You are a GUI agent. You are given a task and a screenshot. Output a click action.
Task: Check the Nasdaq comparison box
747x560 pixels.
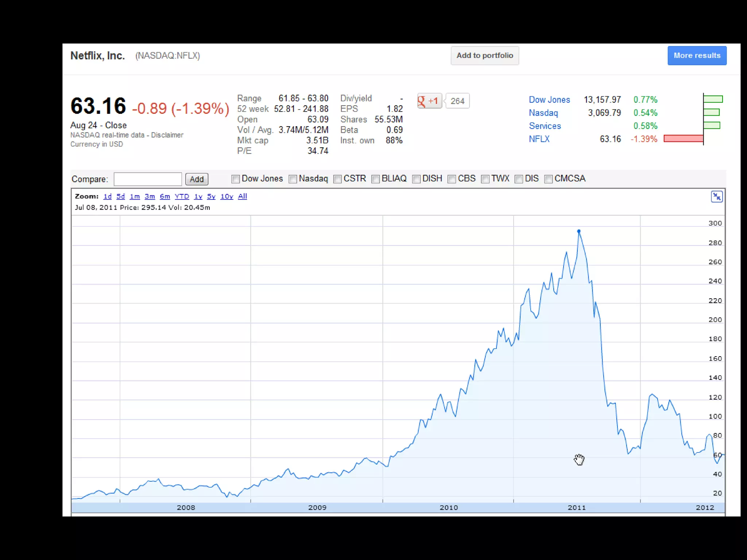coord(293,179)
